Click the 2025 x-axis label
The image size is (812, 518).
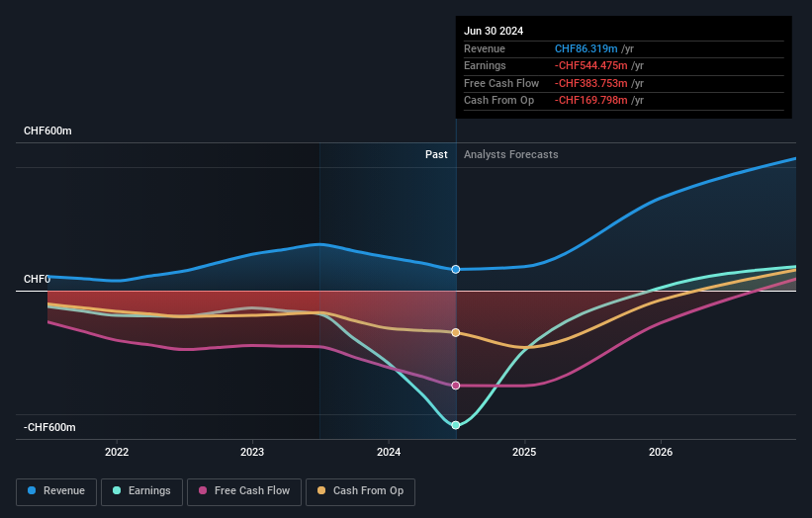coord(524,452)
